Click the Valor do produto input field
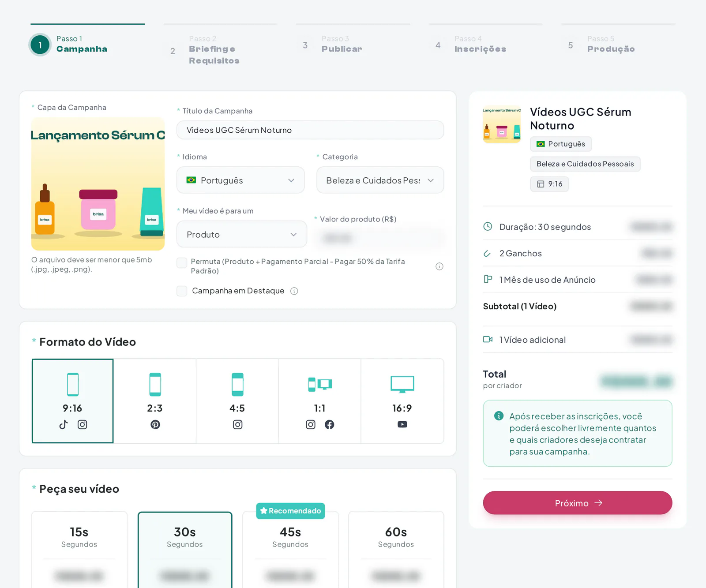 click(380, 238)
